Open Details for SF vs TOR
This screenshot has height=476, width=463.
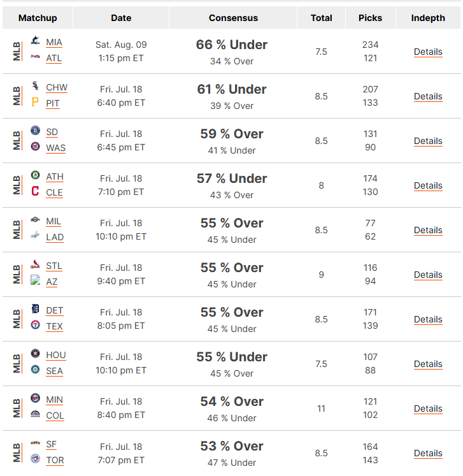pyautogui.click(x=428, y=454)
